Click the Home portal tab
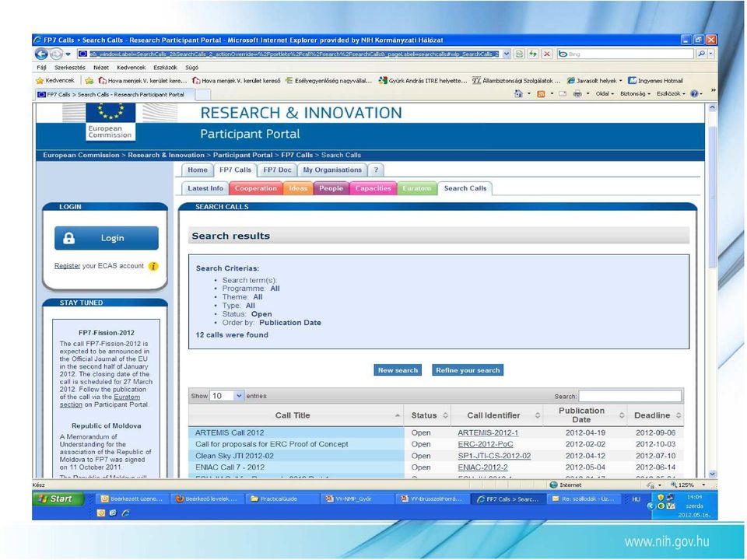Image resolution: width=747 pixels, height=560 pixels. pos(197,170)
